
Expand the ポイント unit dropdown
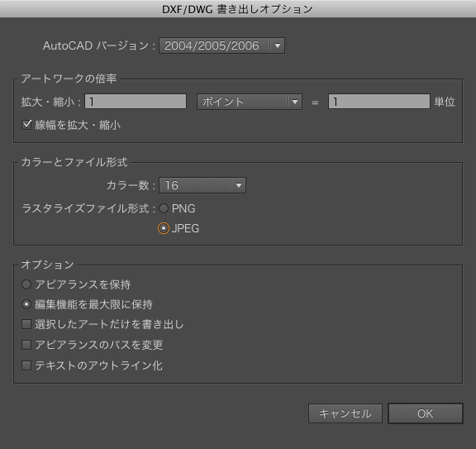click(250, 102)
